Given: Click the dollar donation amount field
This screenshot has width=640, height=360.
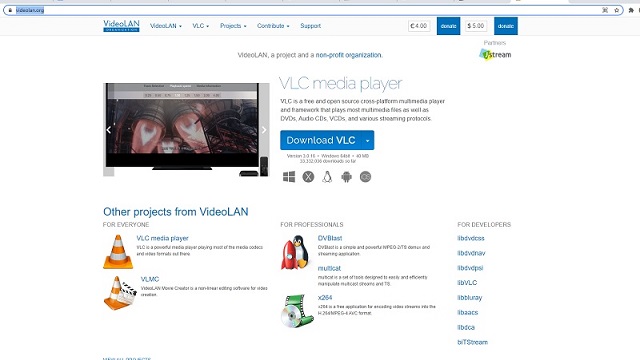Looking at the screenshot, I should point(476,26).
